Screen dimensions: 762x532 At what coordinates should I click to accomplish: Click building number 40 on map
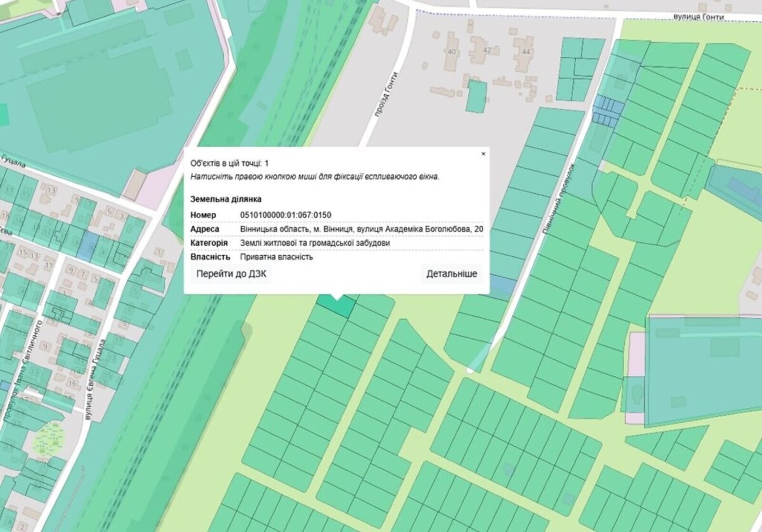click(x=452, y=51)
